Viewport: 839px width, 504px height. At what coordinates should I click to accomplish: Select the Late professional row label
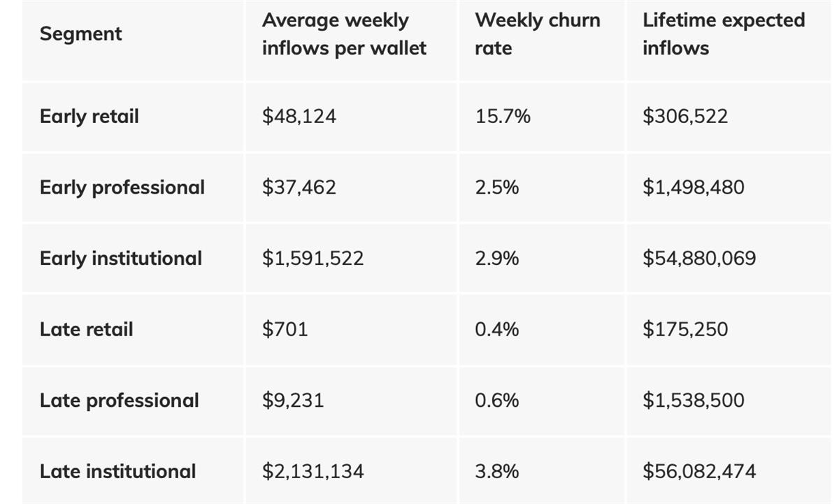[119, 400]
